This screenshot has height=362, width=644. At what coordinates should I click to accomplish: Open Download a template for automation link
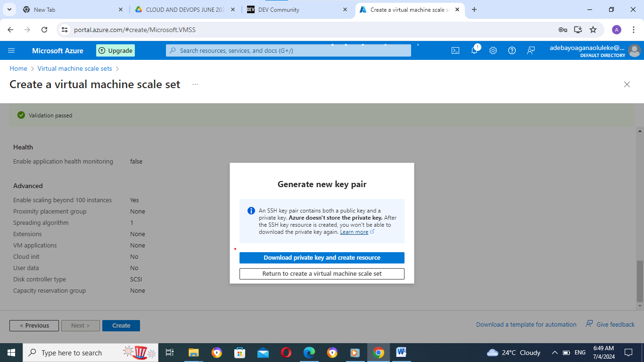pos(526,325)
